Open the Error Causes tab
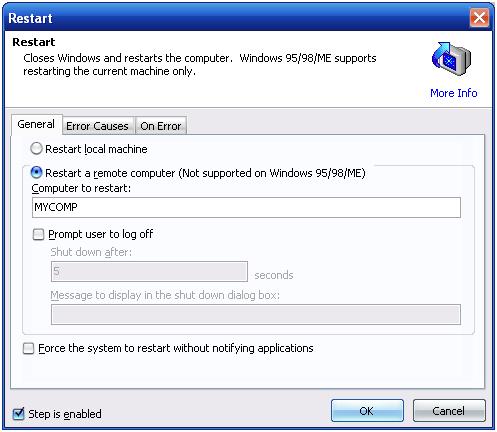Image resolution: width=497 pixels, height=432 pixels. (x=97, y=126)
